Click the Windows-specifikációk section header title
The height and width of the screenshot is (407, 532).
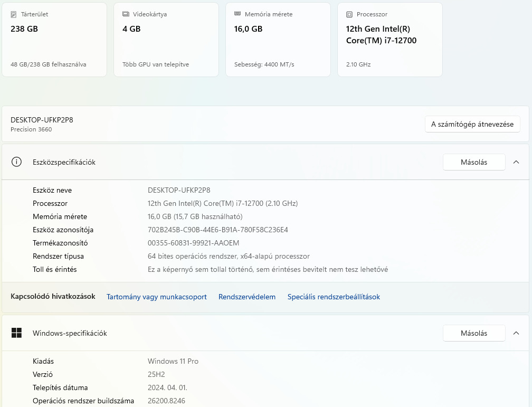pos(70,333)
